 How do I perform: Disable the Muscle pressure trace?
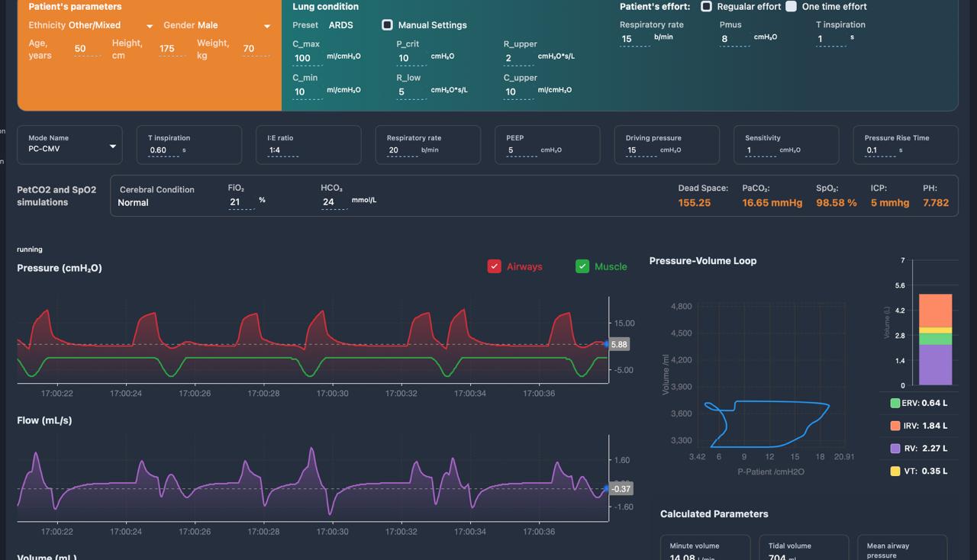(x=582, y=266)
